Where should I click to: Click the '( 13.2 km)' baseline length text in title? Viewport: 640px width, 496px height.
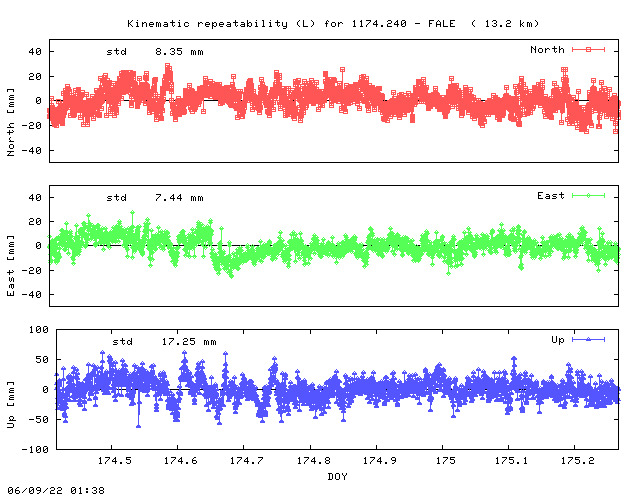point(505,23)
